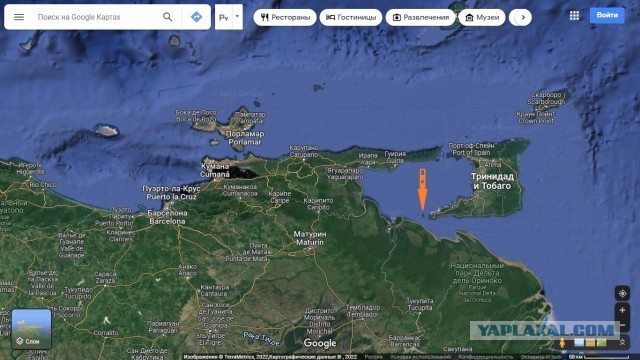The width and height of the screenshot is (640, 360).
Task: Select the middle imagery thumbnail beside Pegman
Action: [590, 343]
